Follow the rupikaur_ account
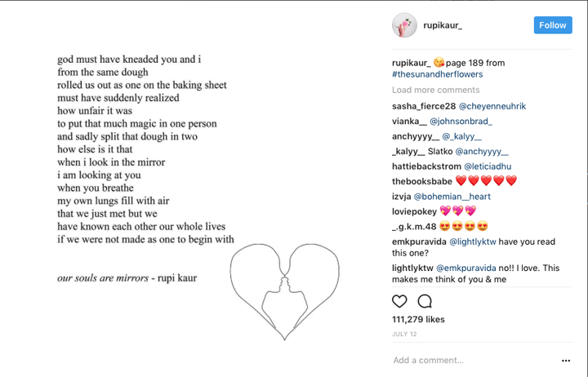 [x=553, y=25]
